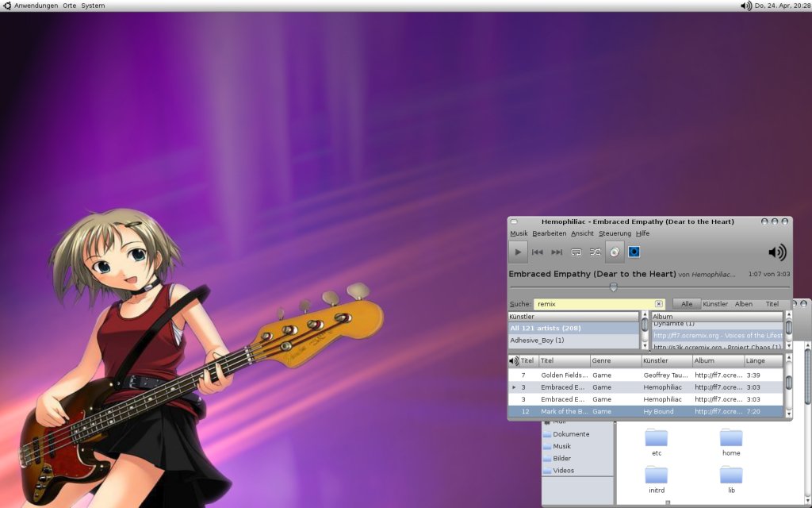The height and width of the screenshot is (508, 812).
Task: Sort by the Länge column header
Action: [764, 361]
